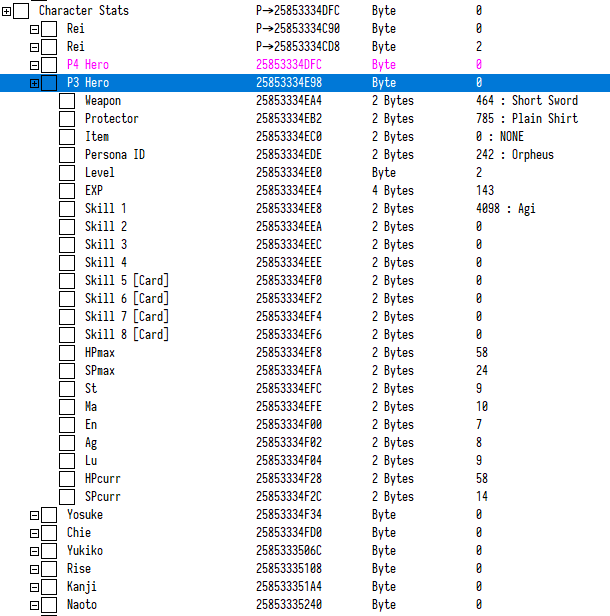
Task: Click pointer address P->25853334CD8
Action: pos(298,47)
